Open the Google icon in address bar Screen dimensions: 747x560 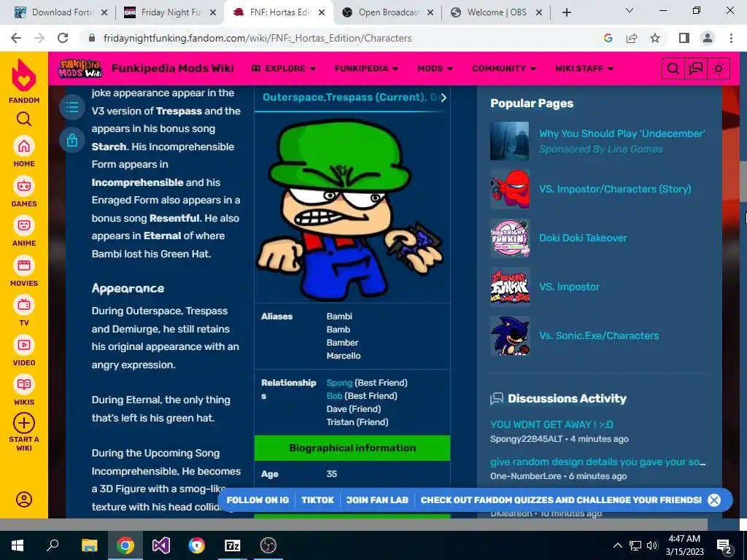pos(608,38)
